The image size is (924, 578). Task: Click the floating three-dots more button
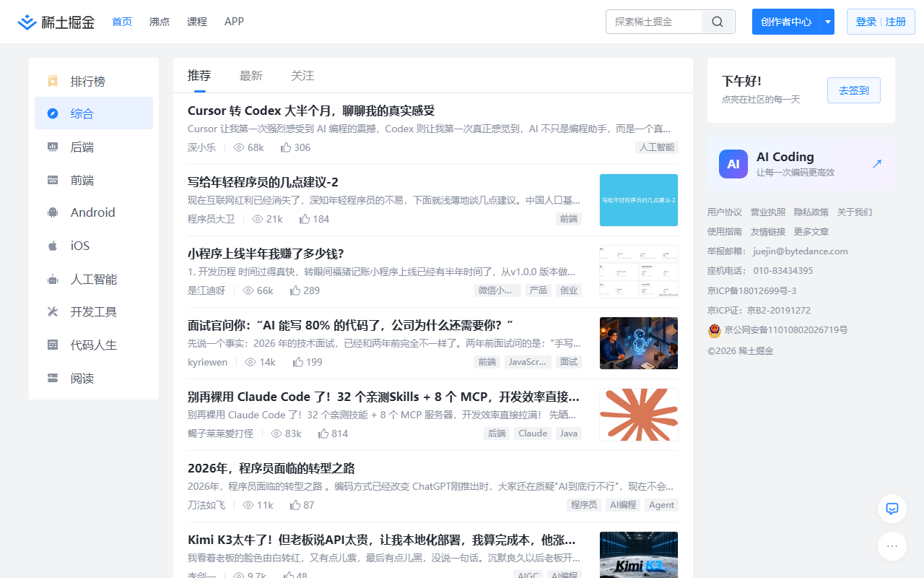[892, 546]
